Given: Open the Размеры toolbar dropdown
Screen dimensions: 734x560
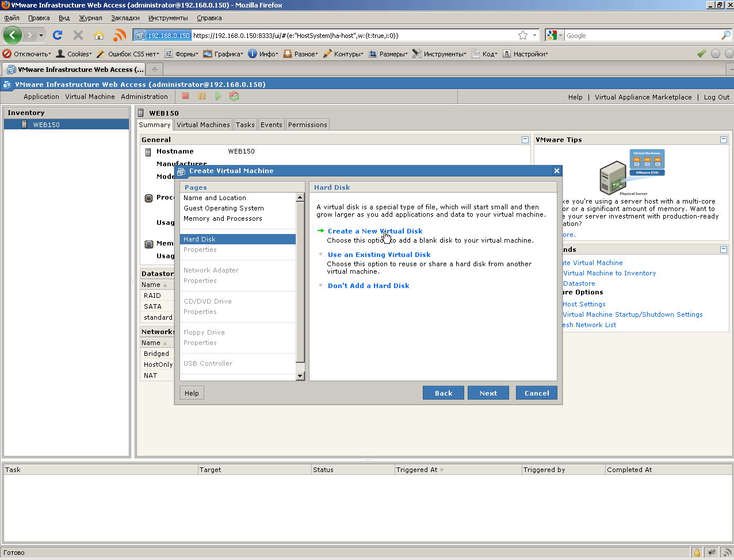Looking at the screenshot, I should (388, 53).
